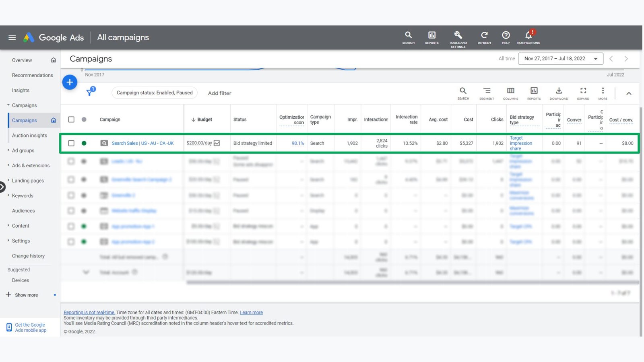Open the date range dropdown
This screenshot has width=644, height=362.
[x=561, y=59]
